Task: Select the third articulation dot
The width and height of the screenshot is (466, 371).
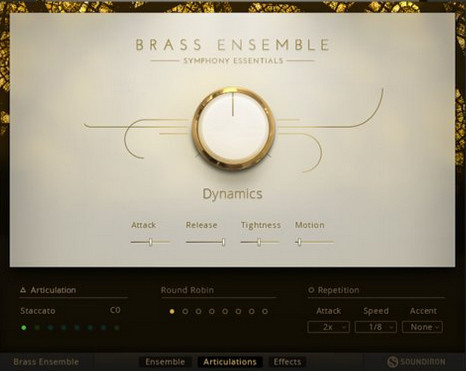Action: [50, 328]
